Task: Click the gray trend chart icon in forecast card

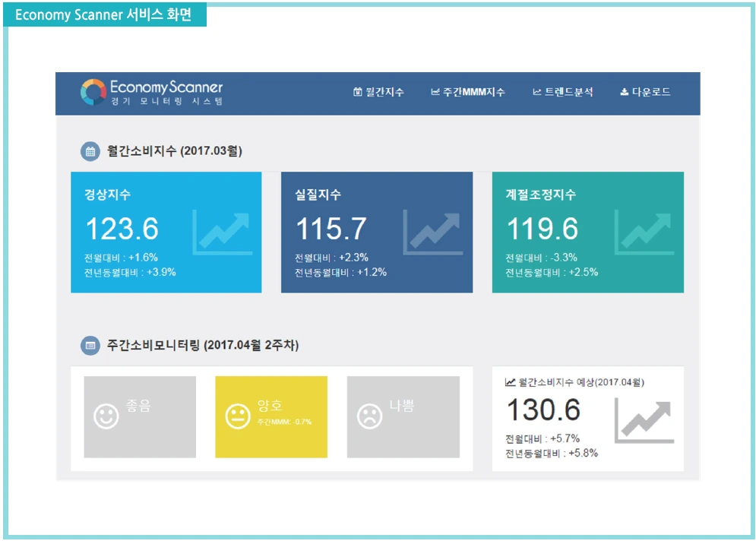Action: click(644, 421)
